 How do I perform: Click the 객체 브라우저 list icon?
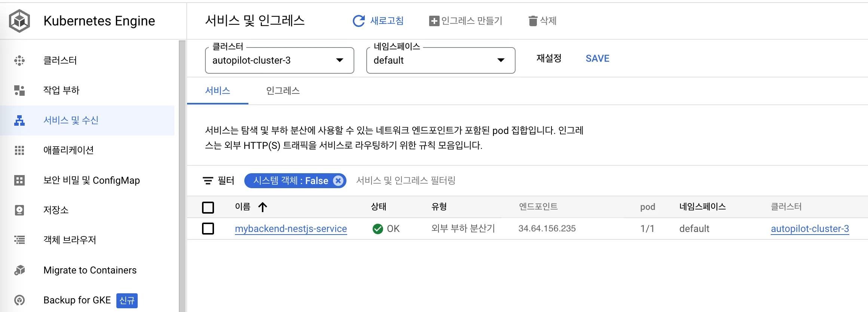(19, 240)
